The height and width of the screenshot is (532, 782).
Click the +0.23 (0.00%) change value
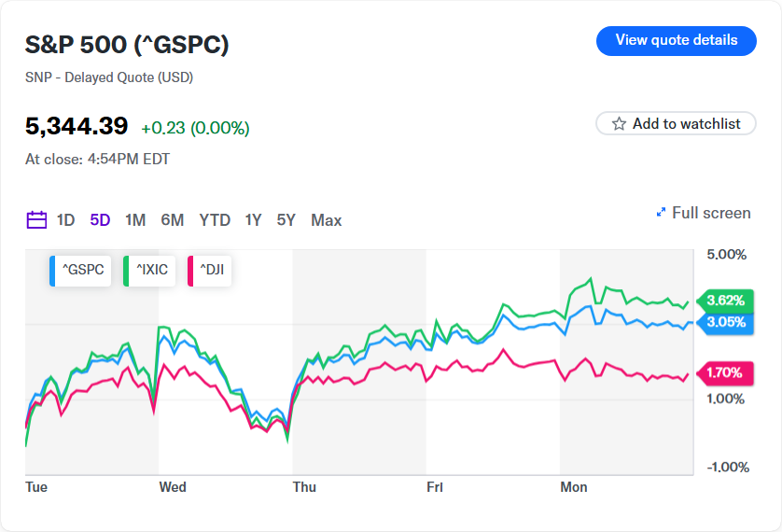pyautogui.click(x=196, y=128)
